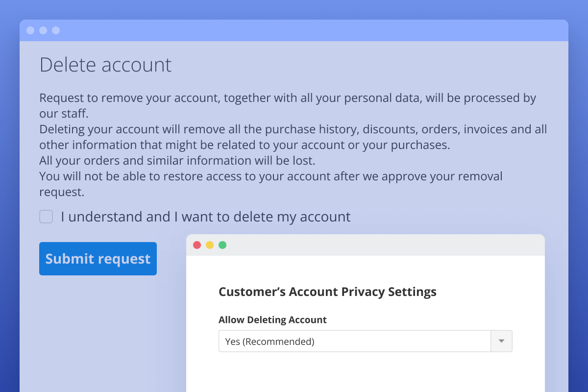
Task: Click the 'Customer's Account Privacy Settings' heading
Action: (327, 292)
